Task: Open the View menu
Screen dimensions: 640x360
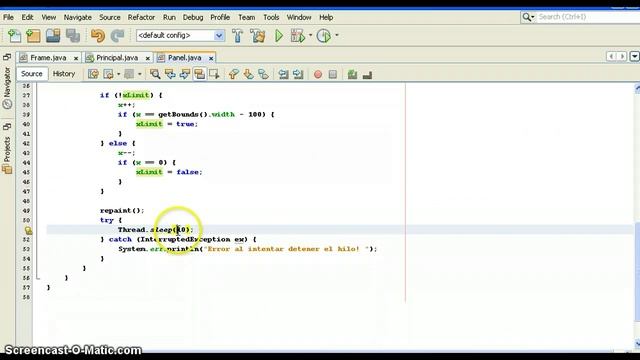Action: pos(49,17)
